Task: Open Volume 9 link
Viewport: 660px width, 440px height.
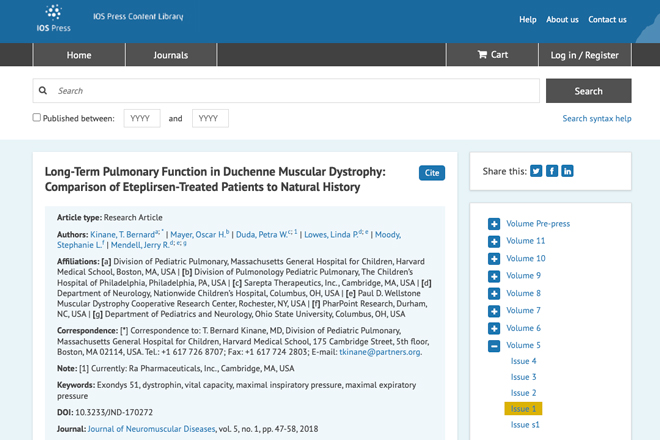Action: [523, 275]
